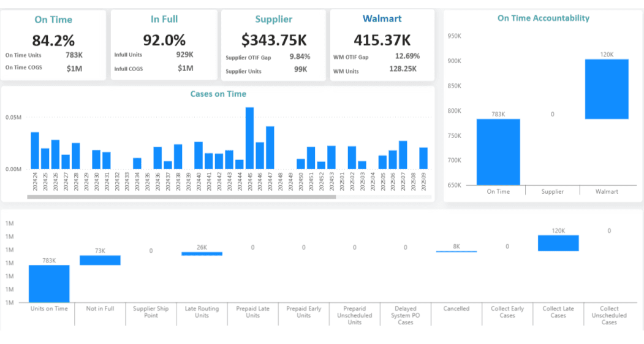644x344 pixels.
Task: Select the WM OTIF Gap 12.69% value
Action: coord(407,56)
